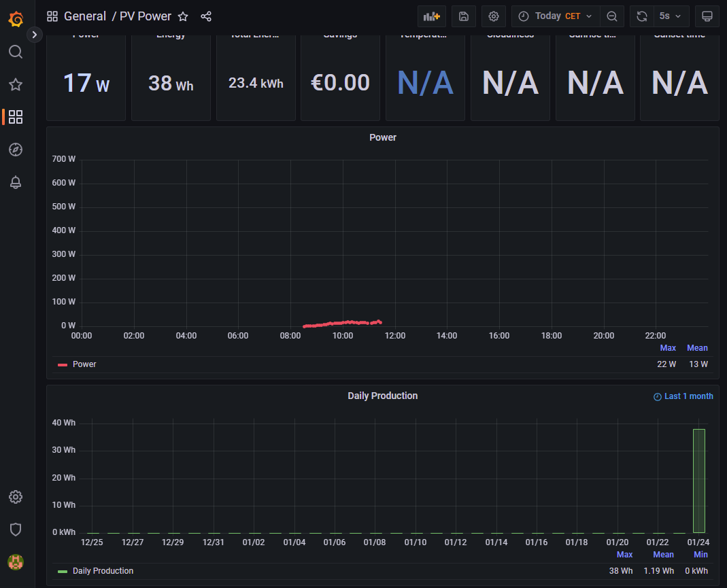
Task: Toggle the Daily Production legend series
Action: (103, 571)
